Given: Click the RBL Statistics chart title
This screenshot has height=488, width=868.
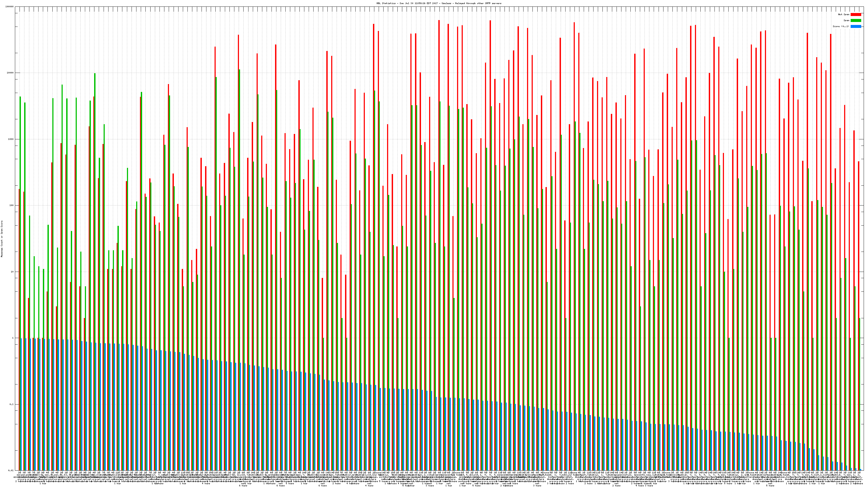Looking at the screenshot, I should coord(439,3).
